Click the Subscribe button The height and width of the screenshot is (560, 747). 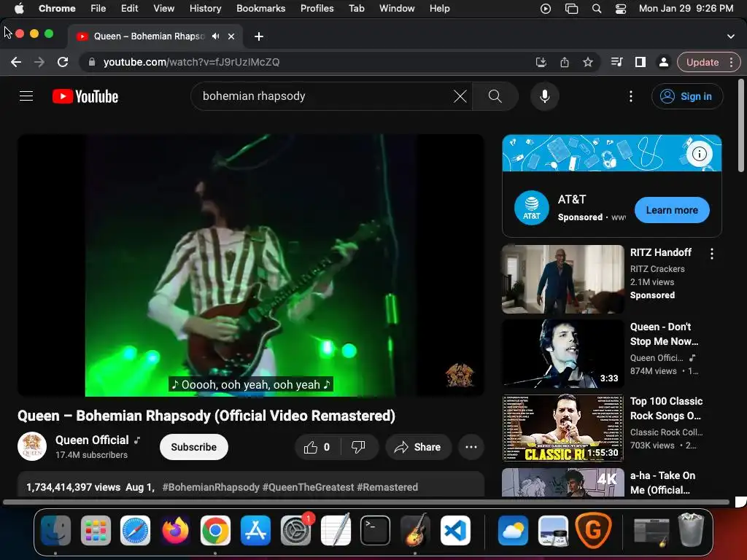(x=194, y=447)
